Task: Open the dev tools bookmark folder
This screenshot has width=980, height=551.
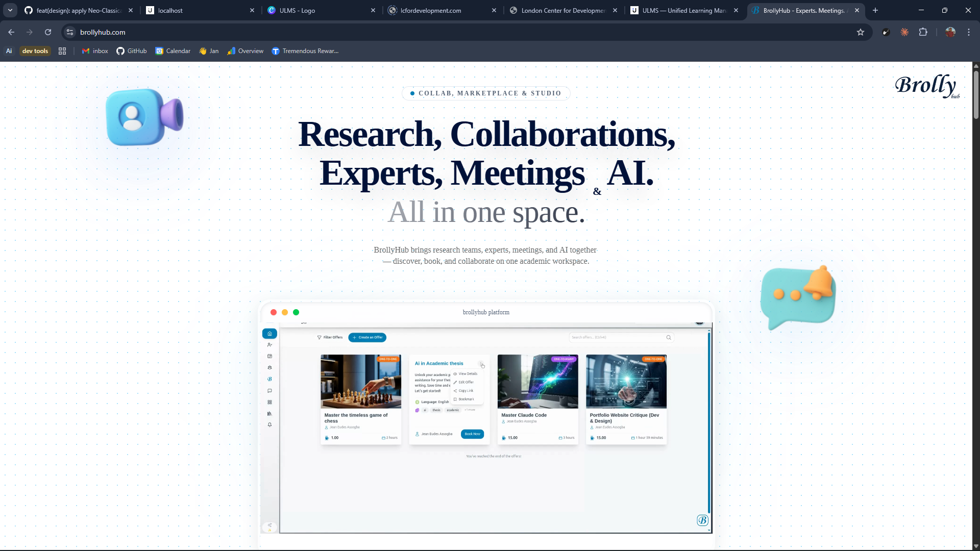Action: tap(35, 51)
